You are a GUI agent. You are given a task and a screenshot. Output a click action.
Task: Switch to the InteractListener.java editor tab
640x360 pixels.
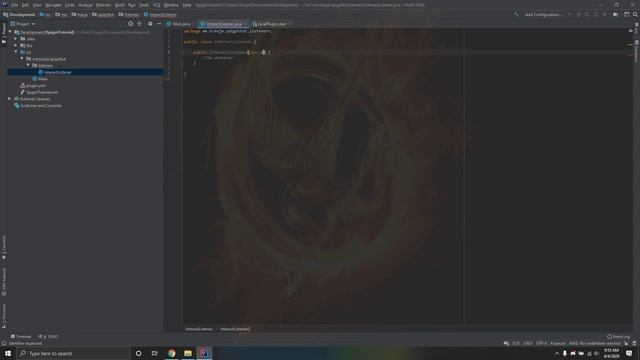coord(224,24)
